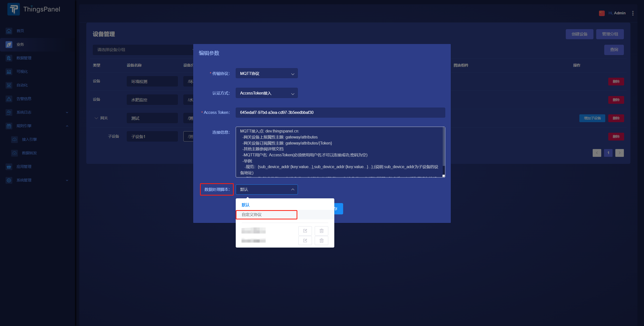The height and width of the screenshot is (326, 644).
Task: Click the 设备管理 page heading
Action: pos(104,34)
